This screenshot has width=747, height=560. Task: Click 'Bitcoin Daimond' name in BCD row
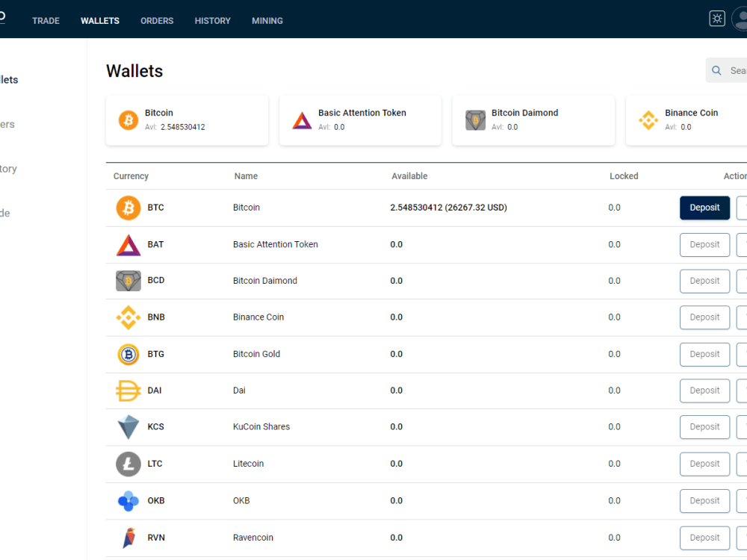265,281
